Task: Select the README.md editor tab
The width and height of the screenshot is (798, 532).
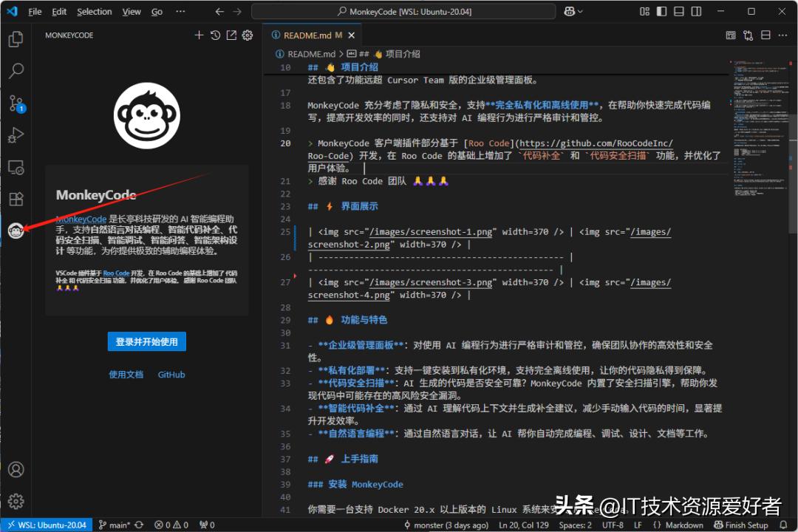Action: coord(309,35)
